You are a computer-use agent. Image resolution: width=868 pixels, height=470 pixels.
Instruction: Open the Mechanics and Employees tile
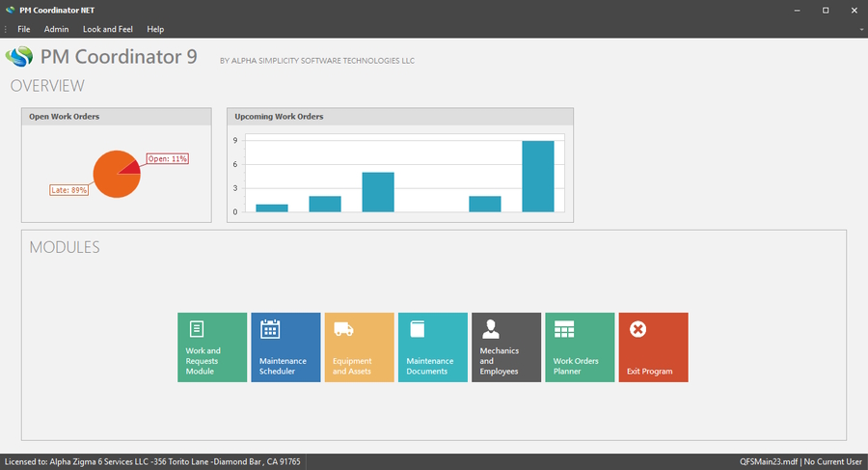point(506,347)
